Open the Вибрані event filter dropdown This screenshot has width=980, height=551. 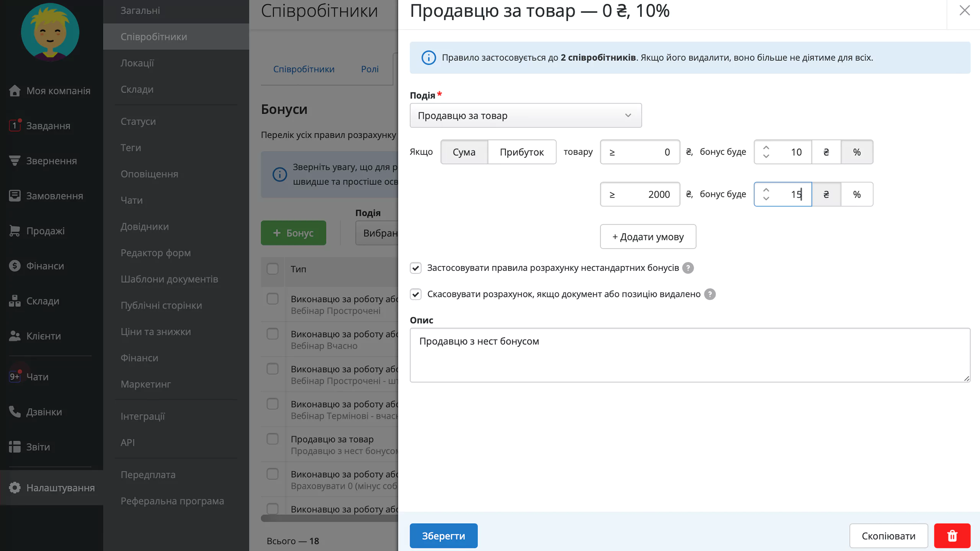[377, 233]
